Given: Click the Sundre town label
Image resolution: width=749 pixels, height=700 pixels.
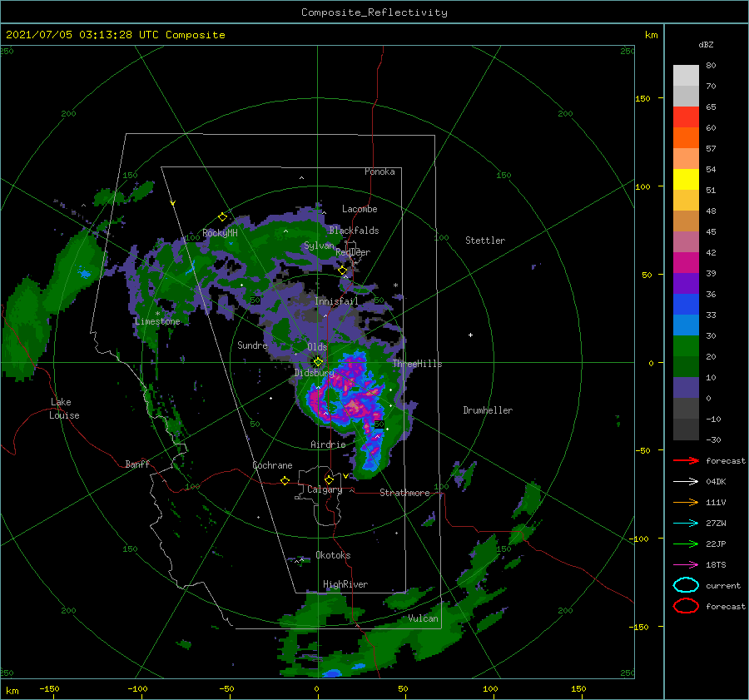Looking at the screenshot, I should pyautogui.click(x=252, y=345).
